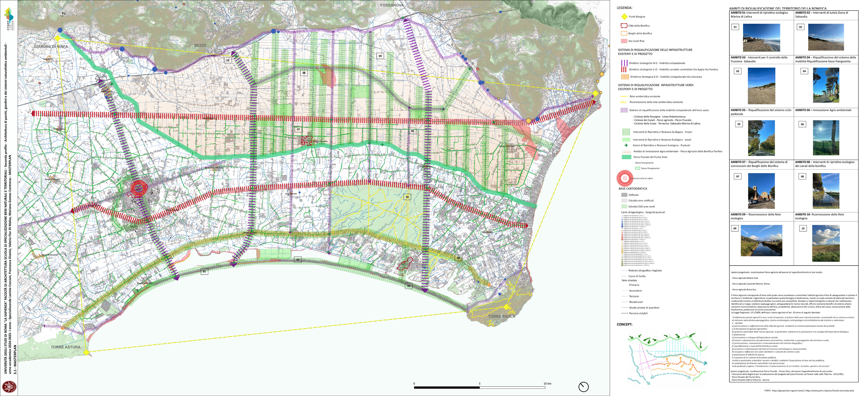Click the '3.1 - MASTERPLAN' vertical title
Screen dimensions: 868x396
tap(14, 359)
